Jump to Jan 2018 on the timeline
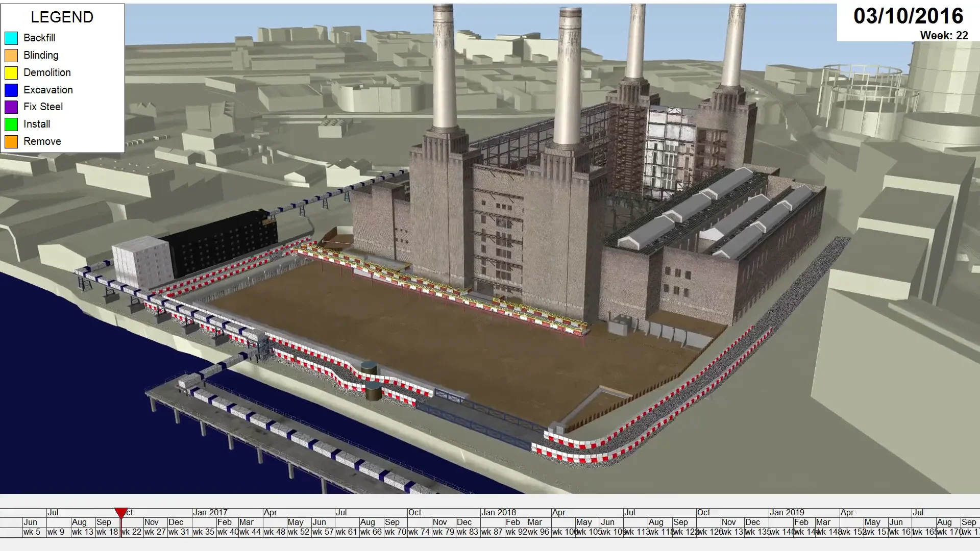The height and width of the screenshot is (551, 980). point(499,512)
